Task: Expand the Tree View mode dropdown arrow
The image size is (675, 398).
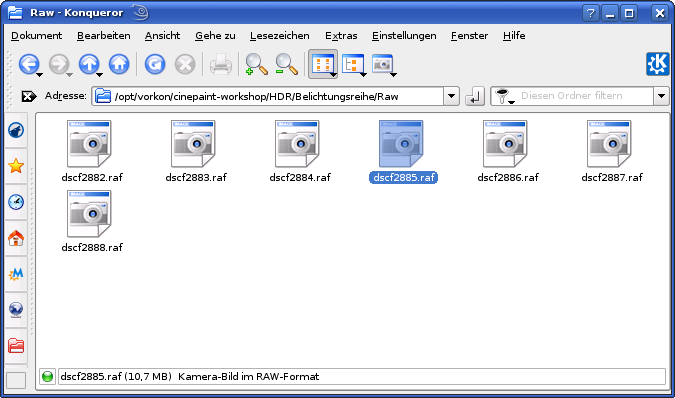Action: 363,75
